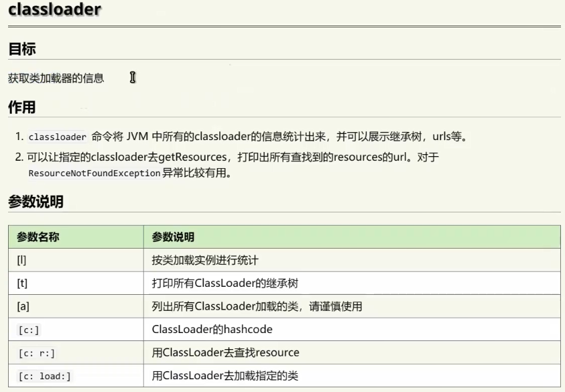Click the '参数说明' table header cell
The image size is (565, 392).
352,237
